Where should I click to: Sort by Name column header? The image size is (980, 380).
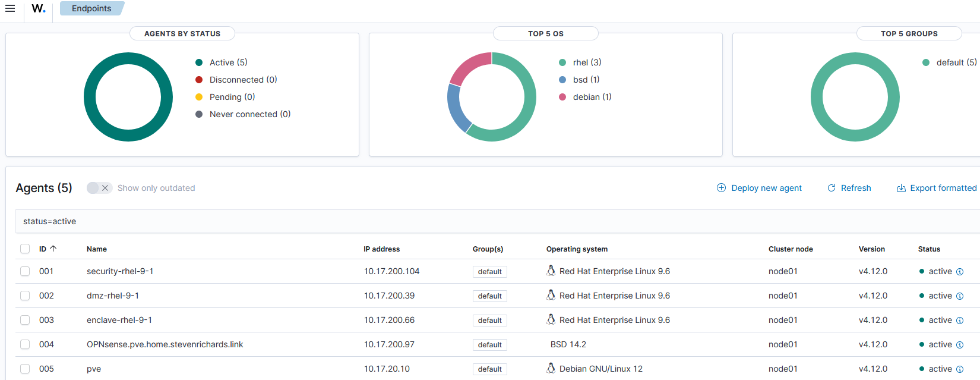coord(97,249)
